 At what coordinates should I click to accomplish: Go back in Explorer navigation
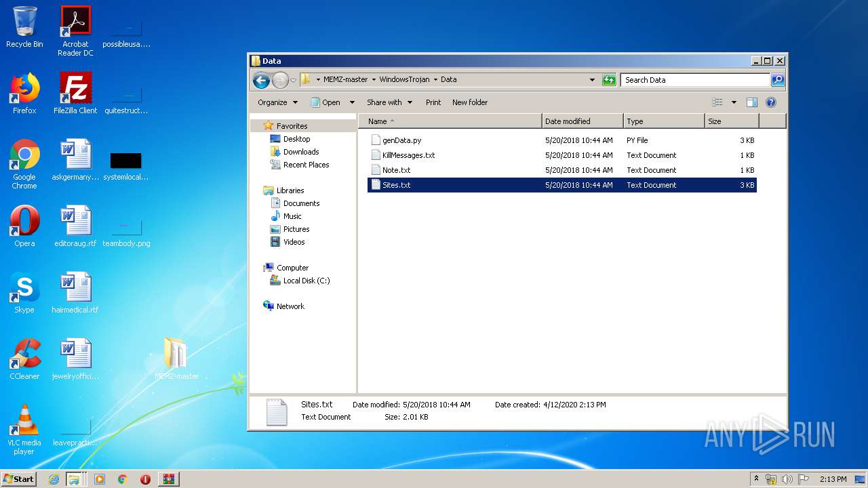[x=261, y=80]
